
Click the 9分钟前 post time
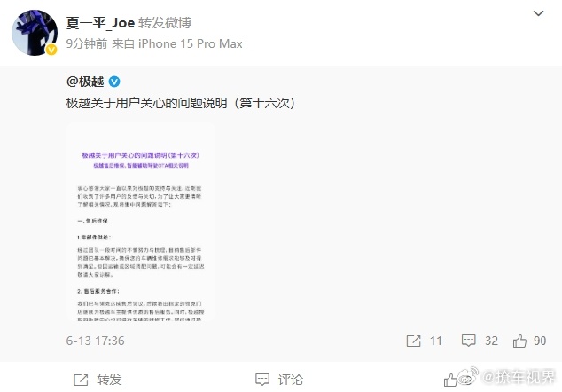click(87, 43)
